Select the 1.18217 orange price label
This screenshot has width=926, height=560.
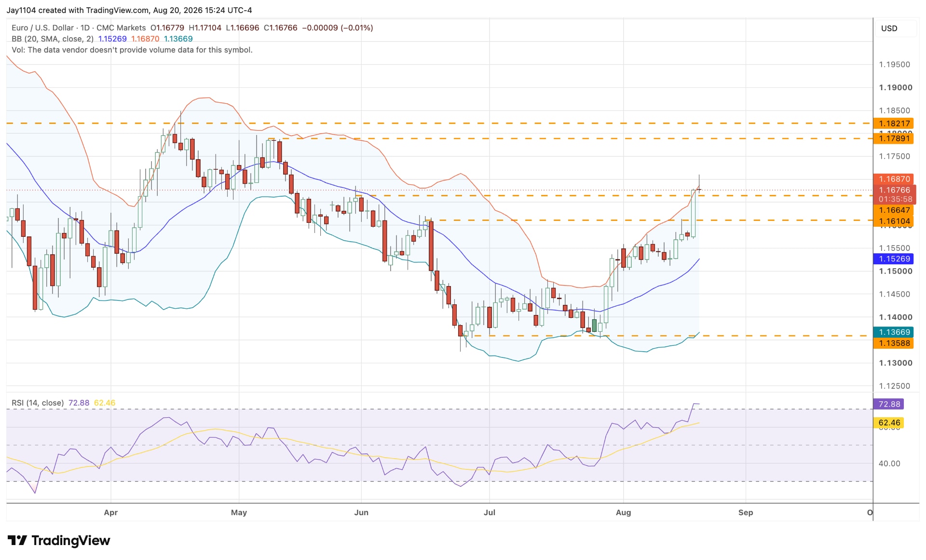pyautogui.click(x=894, y=123)
